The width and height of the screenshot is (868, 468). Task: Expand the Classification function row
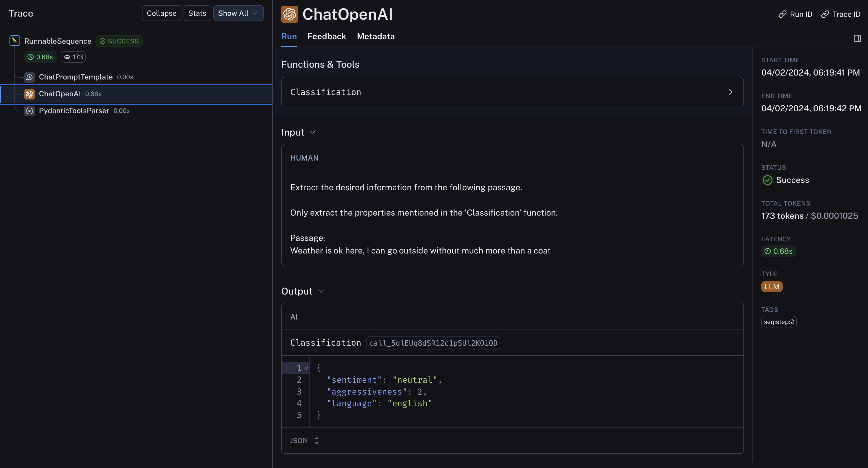click(731, 92)
